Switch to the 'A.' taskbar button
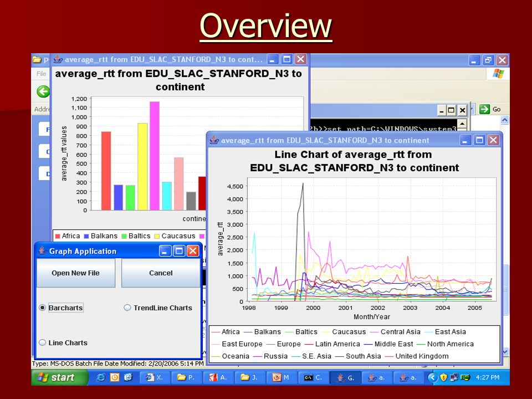 click(x=218, y=377)
